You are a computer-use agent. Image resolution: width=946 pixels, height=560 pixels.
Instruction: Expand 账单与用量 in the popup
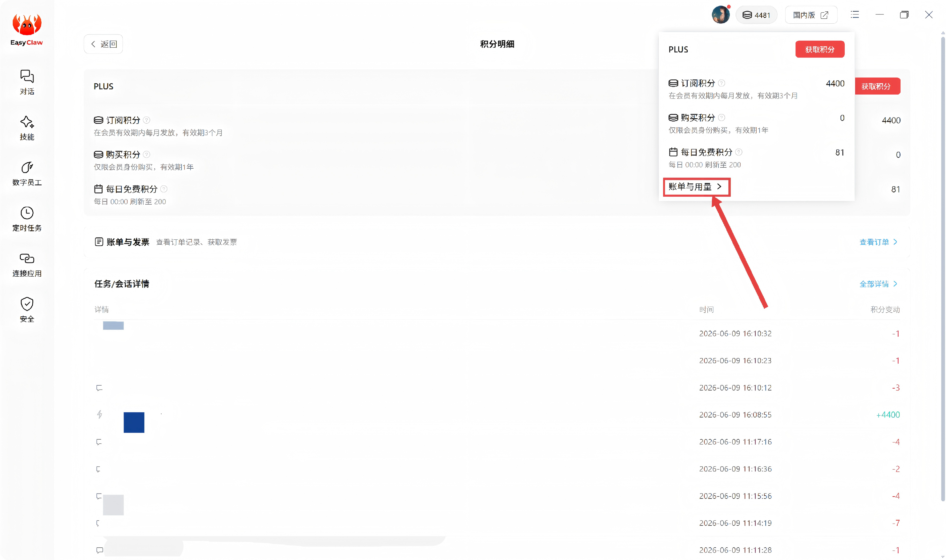pyautogui.click(x=696, y=187)
